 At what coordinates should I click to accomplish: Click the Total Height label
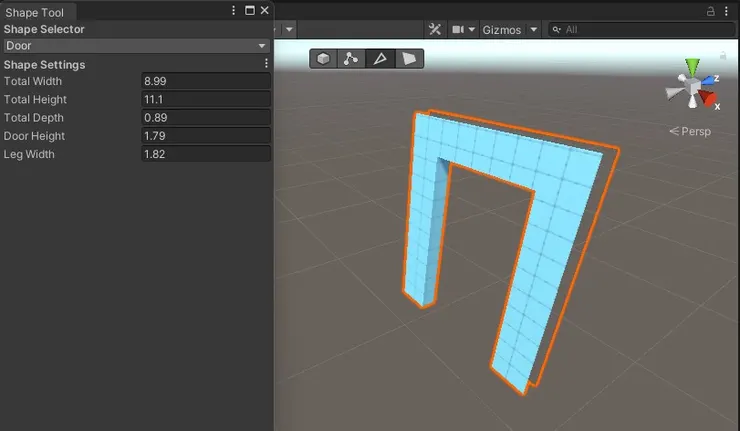[x=35, y=100]
